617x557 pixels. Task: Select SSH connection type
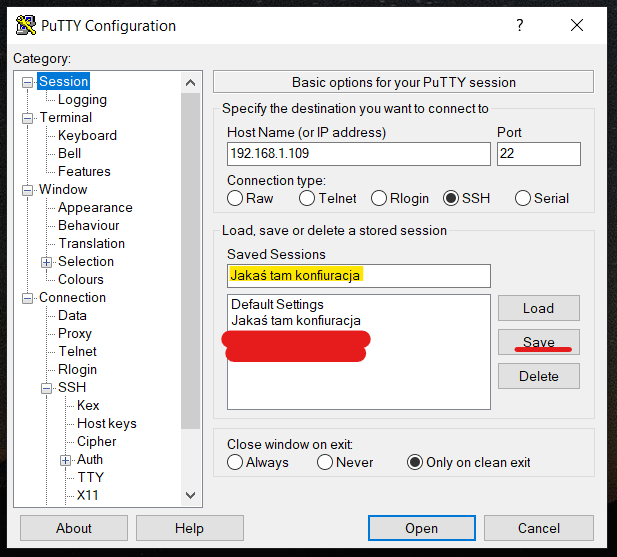451,198
